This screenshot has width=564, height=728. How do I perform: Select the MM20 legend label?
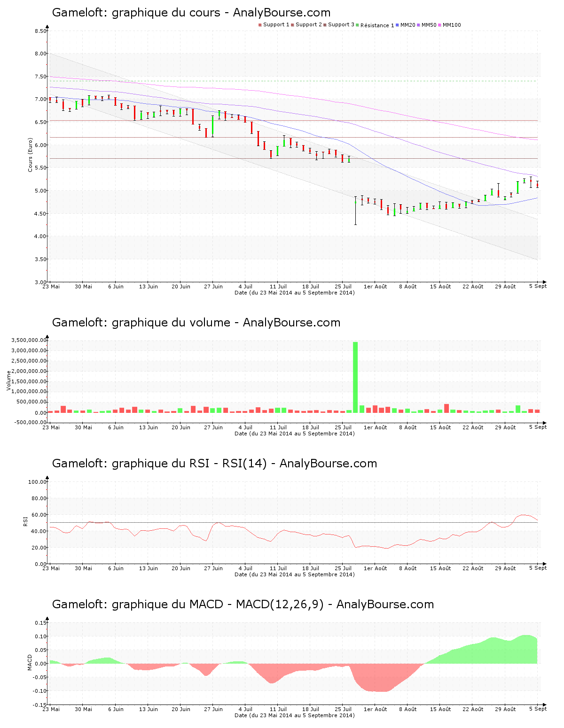(408, 25)
